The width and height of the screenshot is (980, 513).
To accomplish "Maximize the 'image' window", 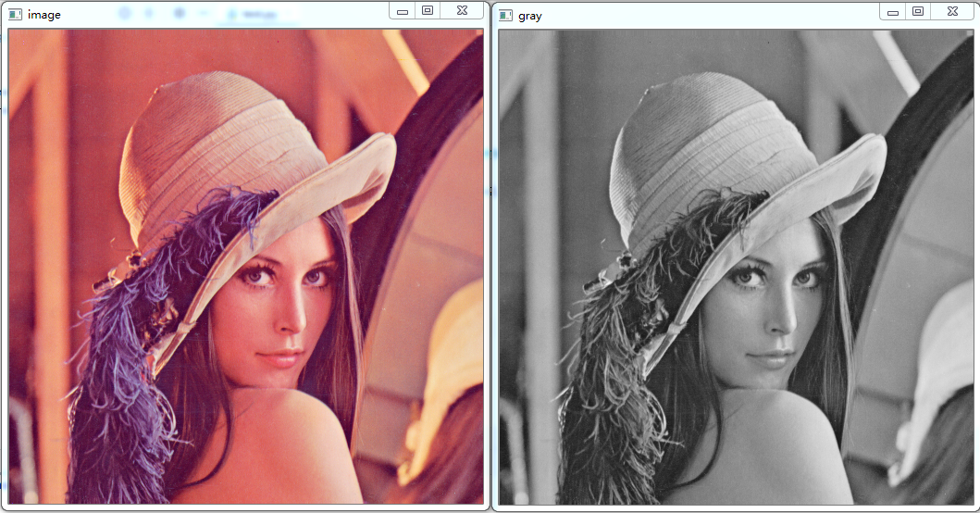I will coord(428,10).
